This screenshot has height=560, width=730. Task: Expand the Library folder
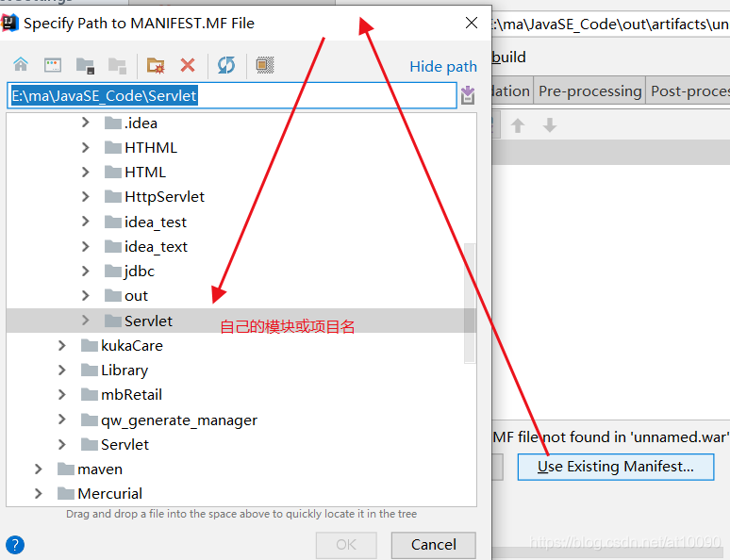pos(61,370)
